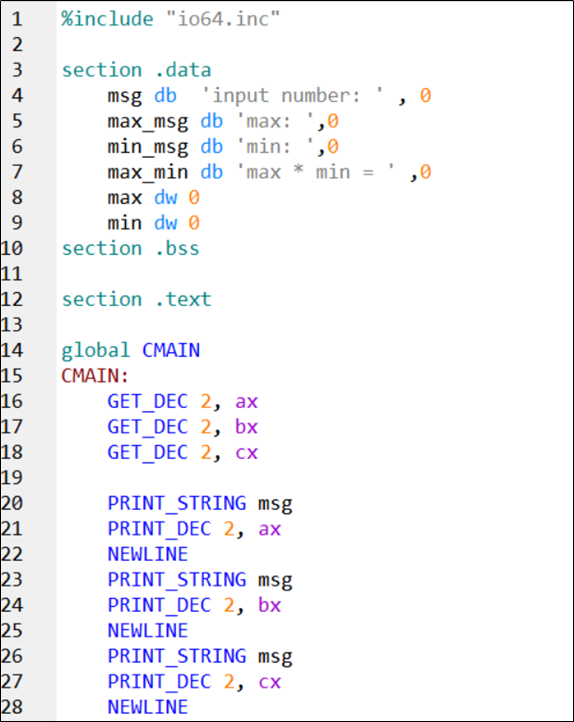The image size is (574, 722).
Task: Click 'PRINT_DEC 2, bx' on line 24
Action: tap(194, 605)
